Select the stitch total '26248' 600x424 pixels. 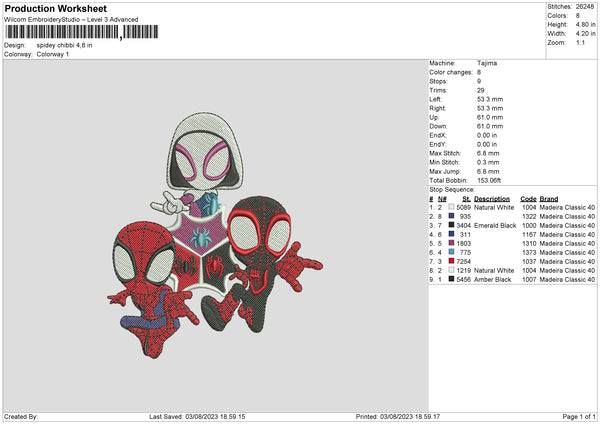[585, 7]
